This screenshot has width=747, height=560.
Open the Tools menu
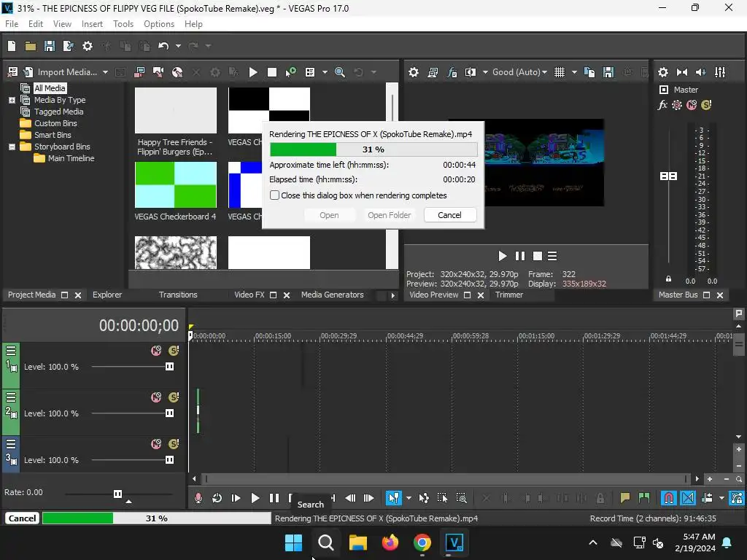tap(123, 24)
